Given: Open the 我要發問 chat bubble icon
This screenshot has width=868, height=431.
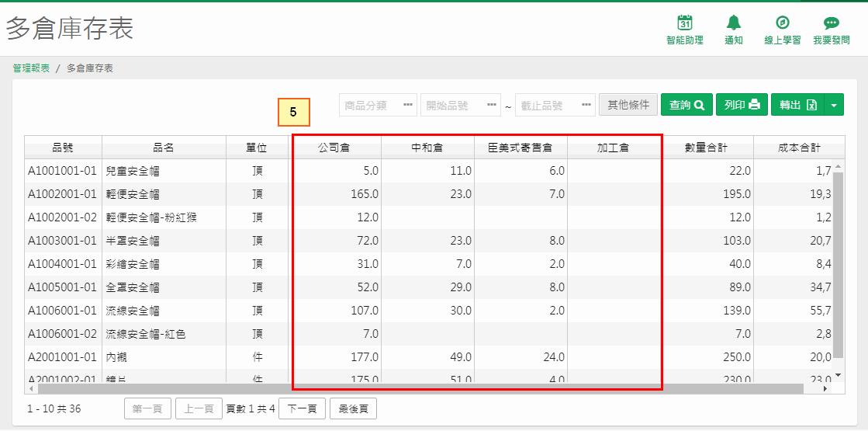Looking at the screenshot, I should [831, 23].
